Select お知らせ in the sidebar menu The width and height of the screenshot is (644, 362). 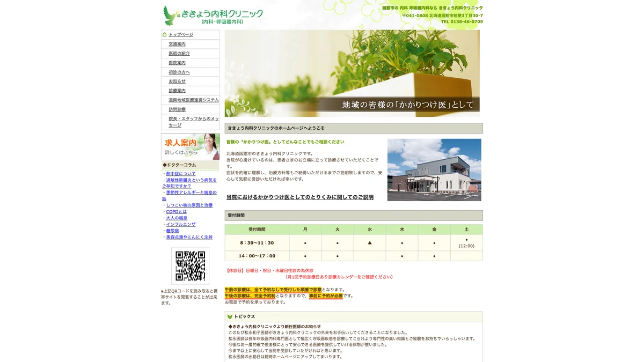click(x=177, y=82)
